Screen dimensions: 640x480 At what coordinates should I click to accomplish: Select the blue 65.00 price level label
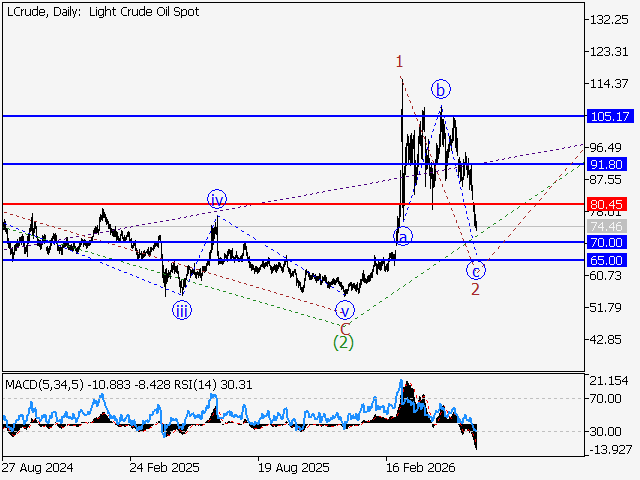(x=607, y=260)
